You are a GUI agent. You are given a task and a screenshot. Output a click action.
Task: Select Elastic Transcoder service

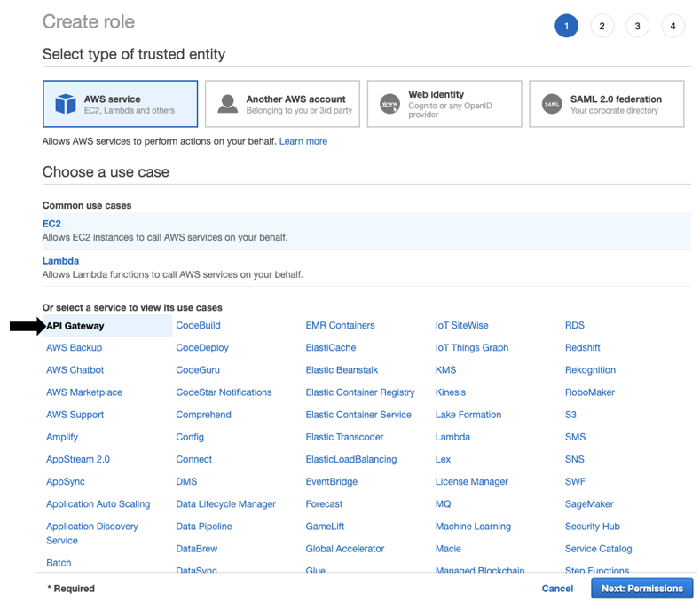(344, 437)
